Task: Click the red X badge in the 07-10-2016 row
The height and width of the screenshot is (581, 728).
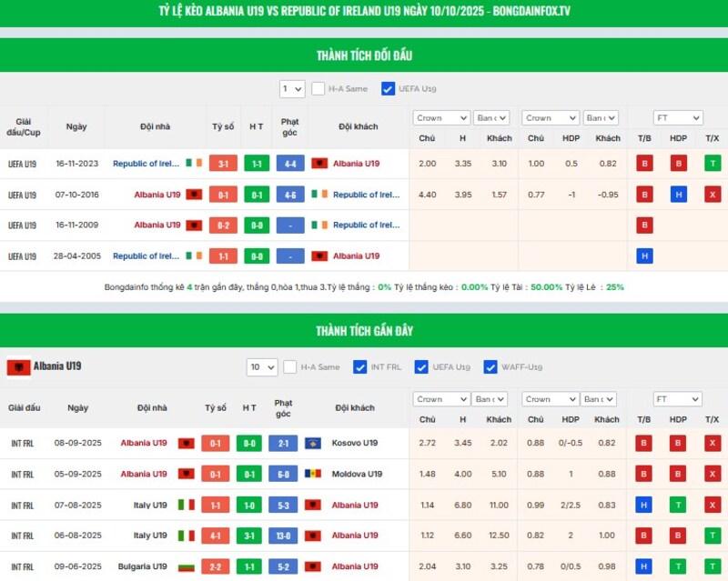Action: pyautogui.click(x=712, y=195)
